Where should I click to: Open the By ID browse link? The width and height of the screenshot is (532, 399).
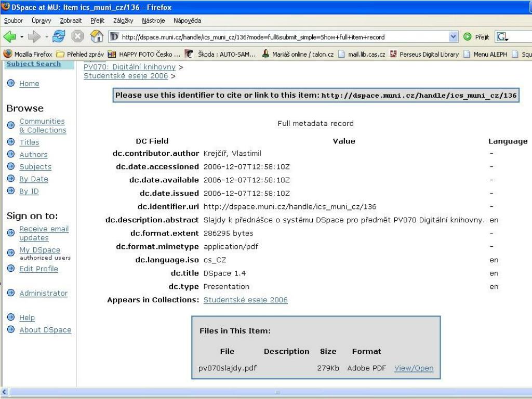pos(29,191)
